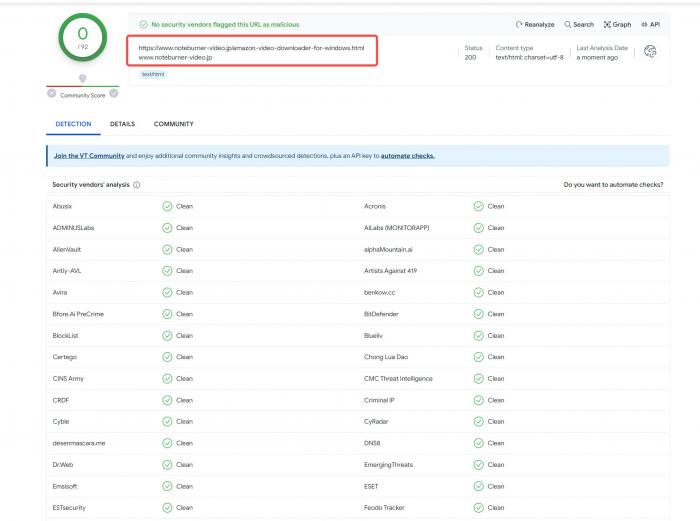
Task: Click the community score upvote check icon
Action: (x=114, y=93)
